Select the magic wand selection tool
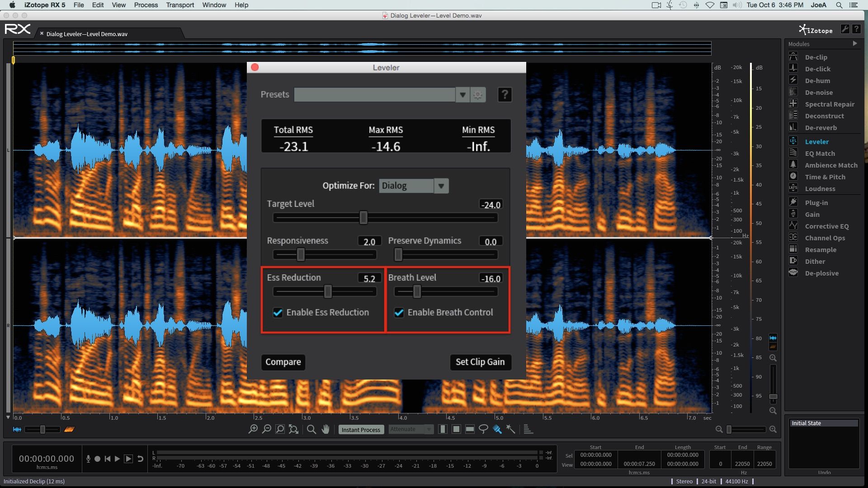Image resolution: width=868 pixels, height=488 pixels. (510, 429)
